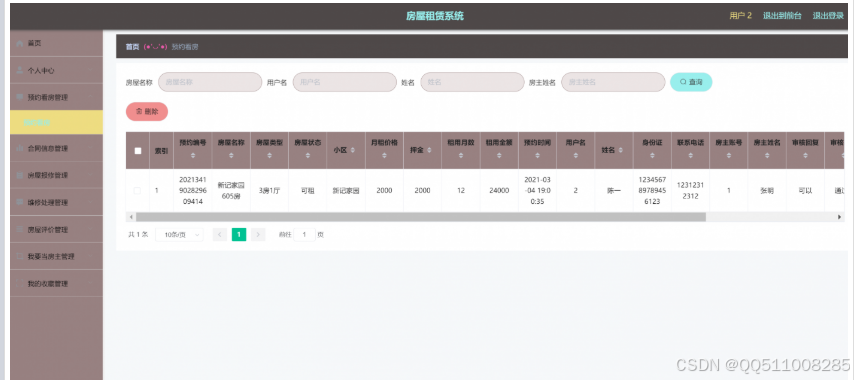Click the person icon beside 个人中心
The image size is (854, 380).
pos(20,70)
